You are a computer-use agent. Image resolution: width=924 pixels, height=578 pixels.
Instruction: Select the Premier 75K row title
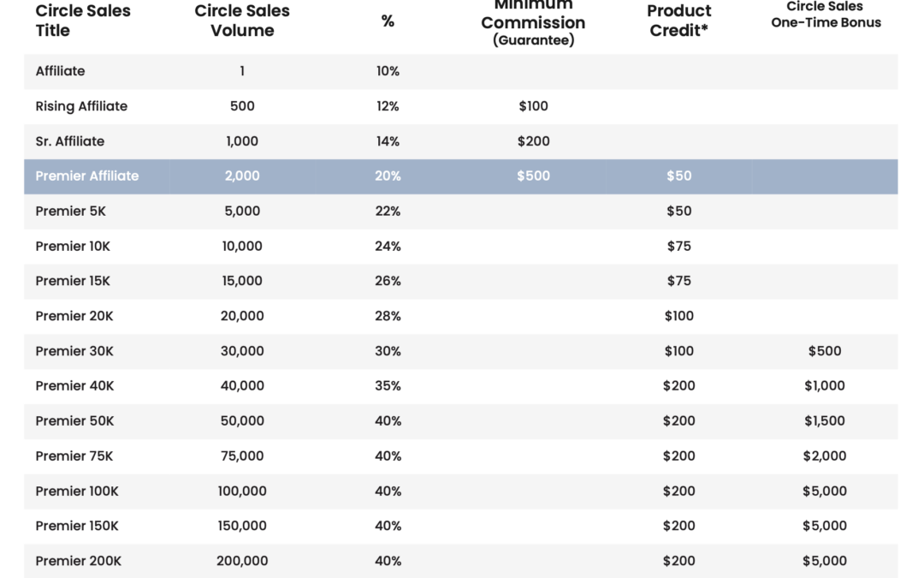pyautogui.click(x=74, y=456)
